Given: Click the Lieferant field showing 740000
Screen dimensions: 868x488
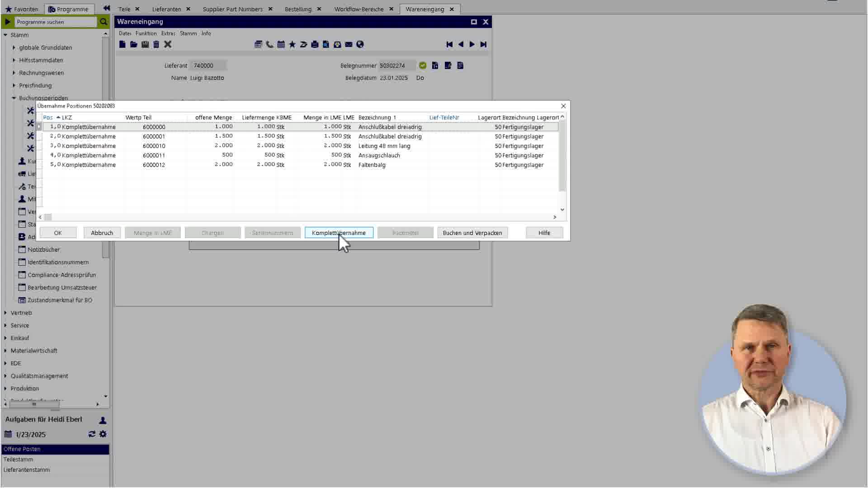Looking at the screenshot, I should (208, 66).
